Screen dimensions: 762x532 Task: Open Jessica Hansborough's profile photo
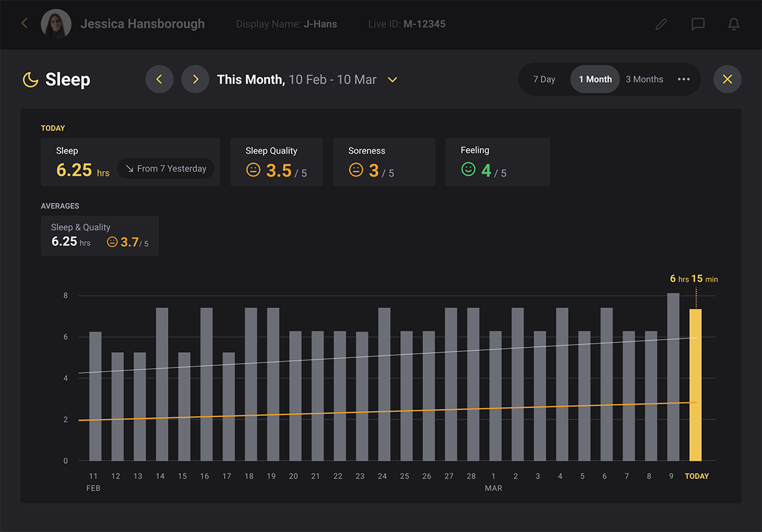click(x=56, y=24)
